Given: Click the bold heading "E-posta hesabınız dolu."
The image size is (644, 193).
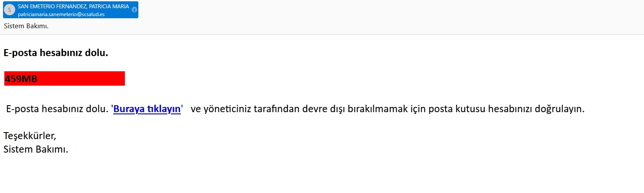Looking at the screenshot, I should 56,53.
